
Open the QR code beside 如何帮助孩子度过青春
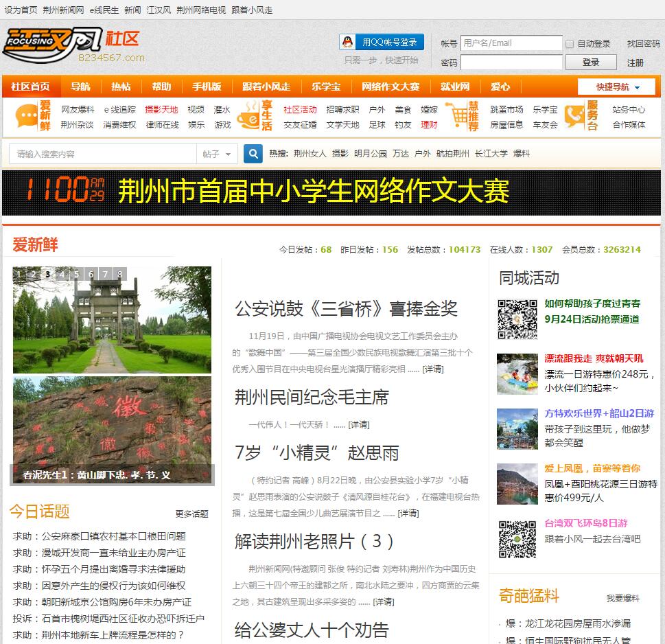coord(517,319)
